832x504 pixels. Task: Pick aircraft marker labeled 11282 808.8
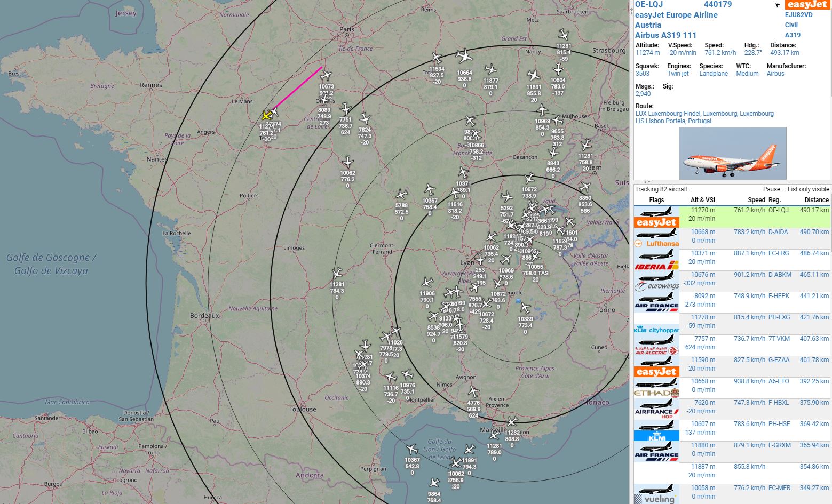(512, 422)
